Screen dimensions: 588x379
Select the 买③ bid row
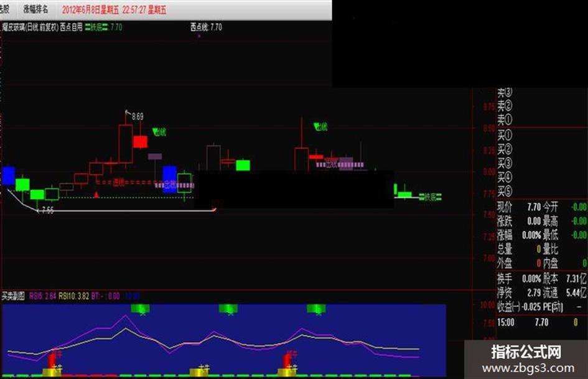(505, 163)
